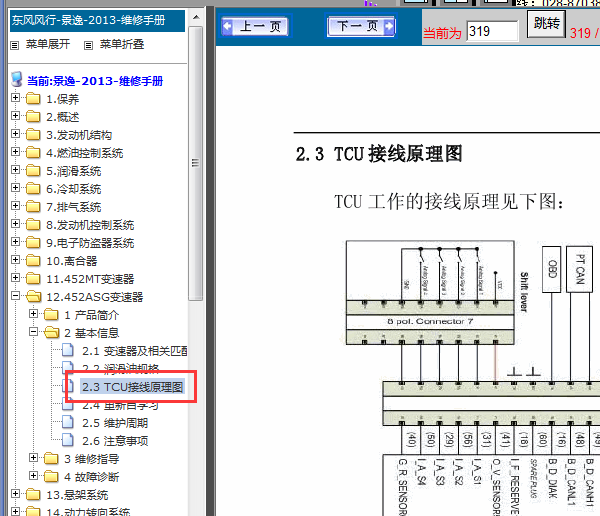The height and width of the screenshot is (516, 600).
Task: Open the 2.6 注意事项 page
Action: pyautogui.click(x=115, y=441)
